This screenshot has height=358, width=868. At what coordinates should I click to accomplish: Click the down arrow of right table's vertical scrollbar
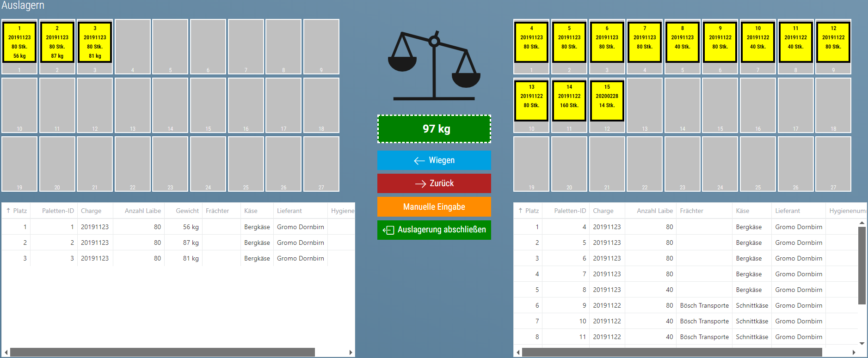tap(862, 343)
